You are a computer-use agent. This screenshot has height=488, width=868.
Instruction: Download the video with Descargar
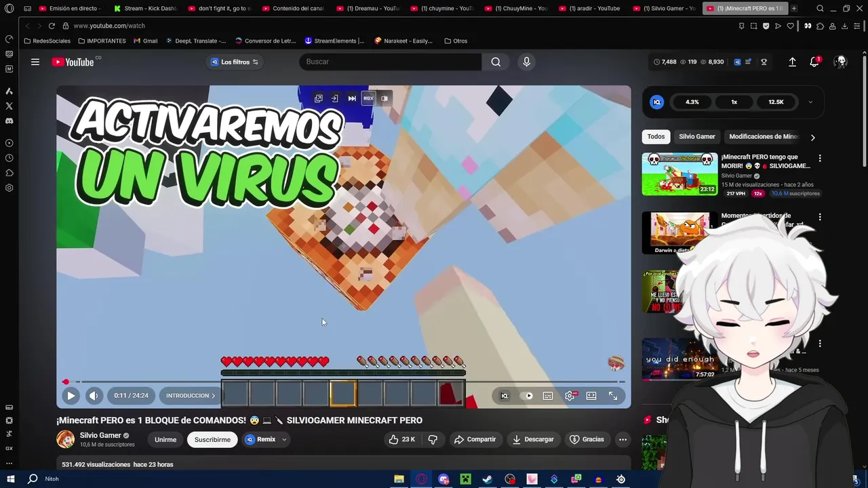pos(533,439)
